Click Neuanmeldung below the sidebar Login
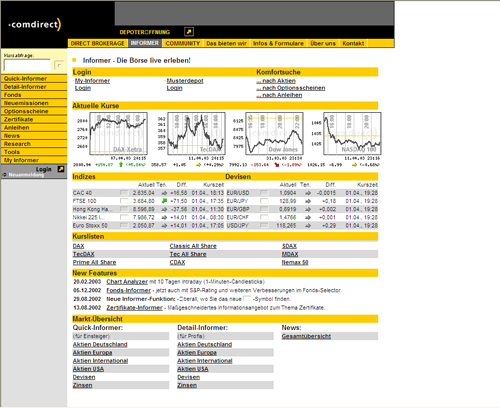Viewport: 500px width, 408px height. [x=26, y=175]
